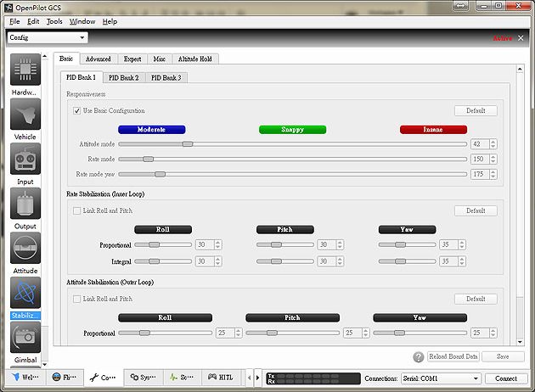The image size is (535, 392).
Task: Open the Output motor icon
Action: pyautogui.click(x=25, y=203)
